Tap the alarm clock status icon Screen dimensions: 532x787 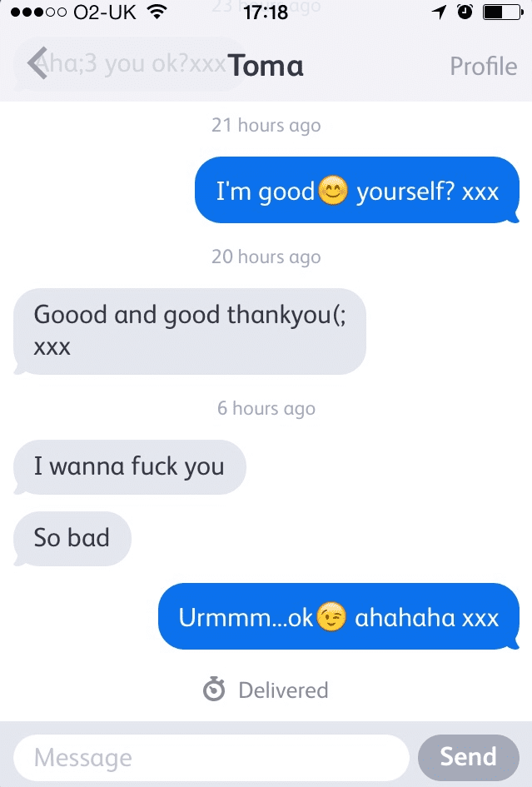coord(465,12)
